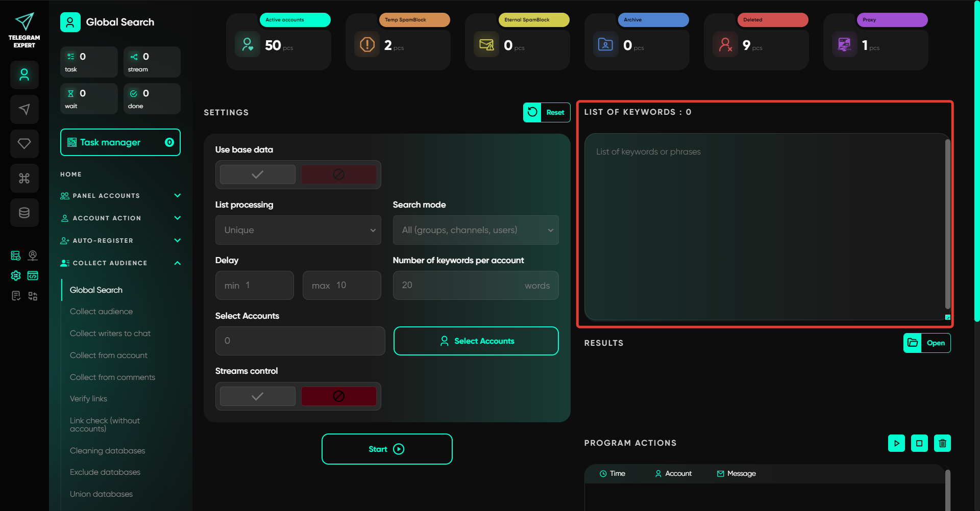Open settings gear icon at sidebar bottom
Viewport: 980px width, 511px height.
[x=16, y=276]
